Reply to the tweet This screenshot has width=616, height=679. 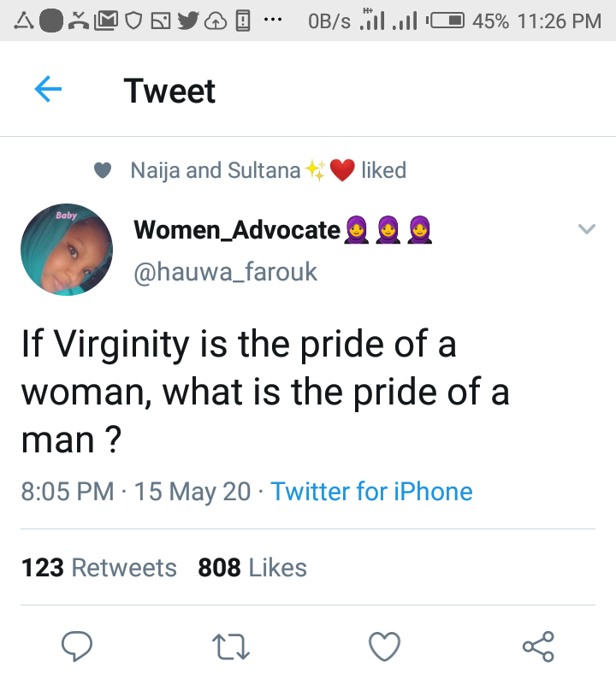point(77,647)
